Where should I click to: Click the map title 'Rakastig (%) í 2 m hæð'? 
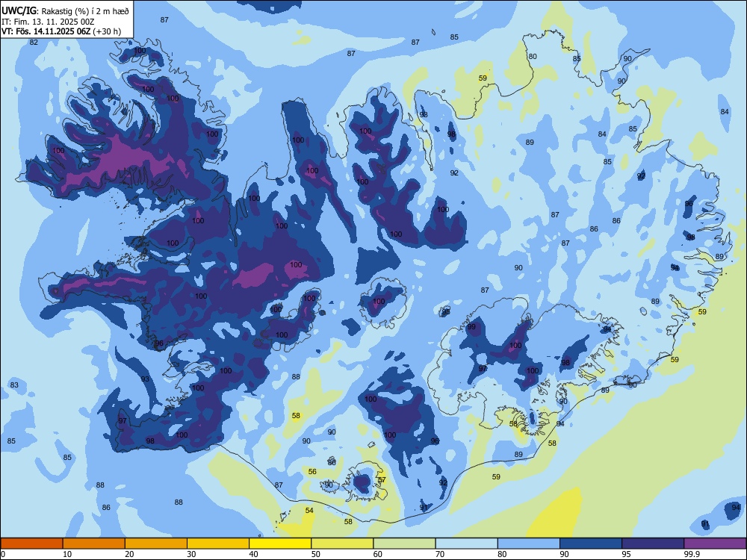click(x=85, y=10)
